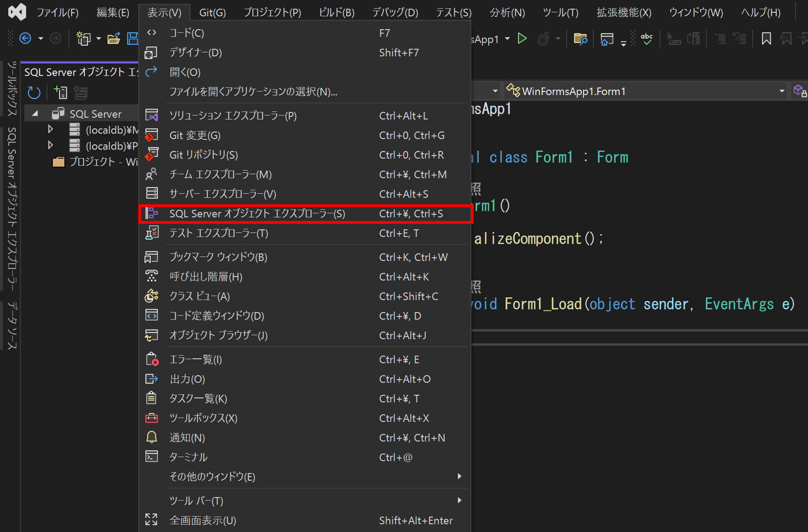This screenshot has height=532, width=808.
Task: Click the 通知 bell icon
Action: (x=152, y=437)
